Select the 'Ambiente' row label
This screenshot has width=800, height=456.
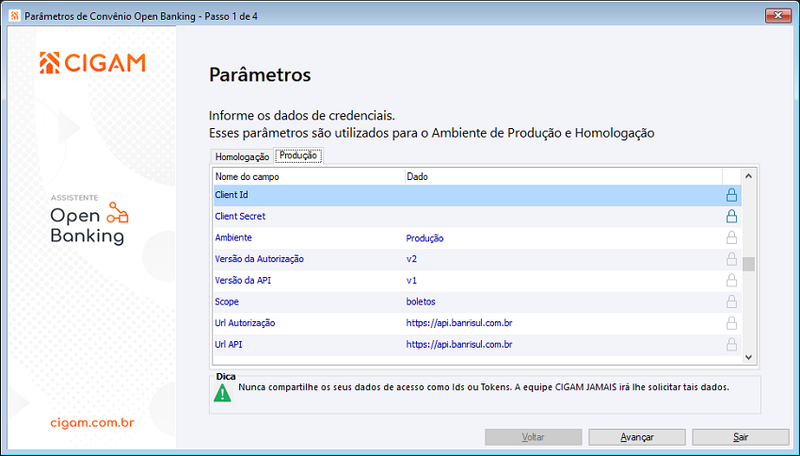click(233, 238)
